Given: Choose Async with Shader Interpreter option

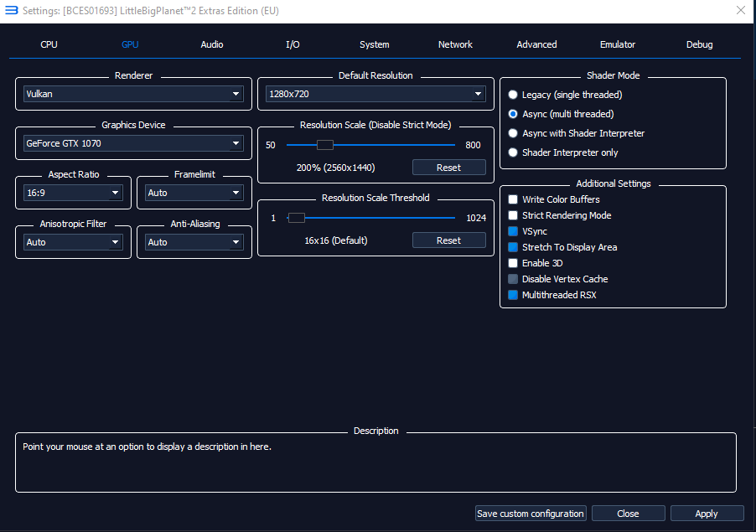Looking at the screenshot, I should click(x=576, y=133).
